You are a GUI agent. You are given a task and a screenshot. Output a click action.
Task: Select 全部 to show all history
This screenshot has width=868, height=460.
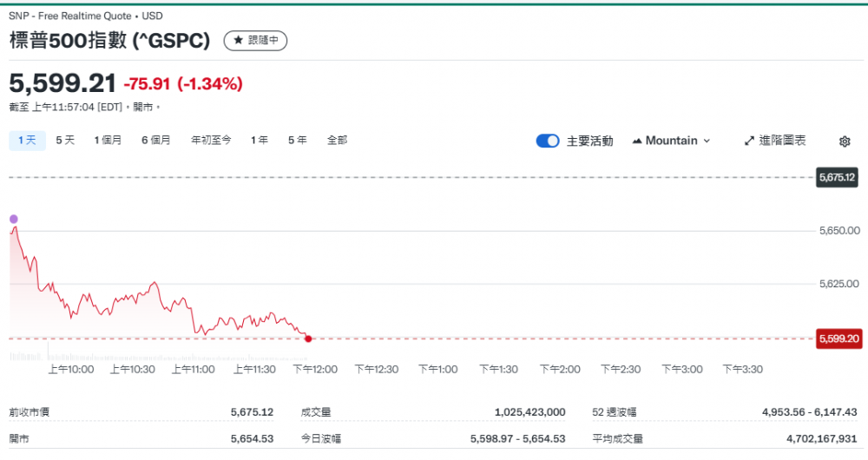337,140
